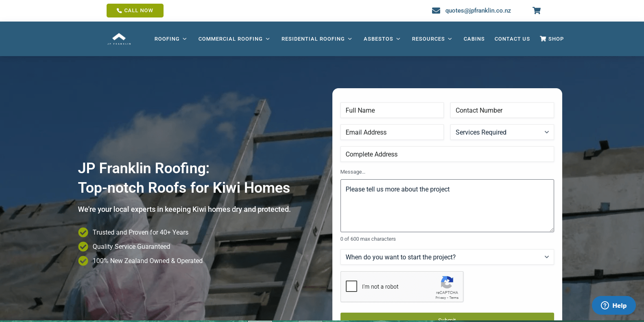This screenshot has height=322, width=644.
Task: Expand the Residential Roofing chevron
Action: 350,39
